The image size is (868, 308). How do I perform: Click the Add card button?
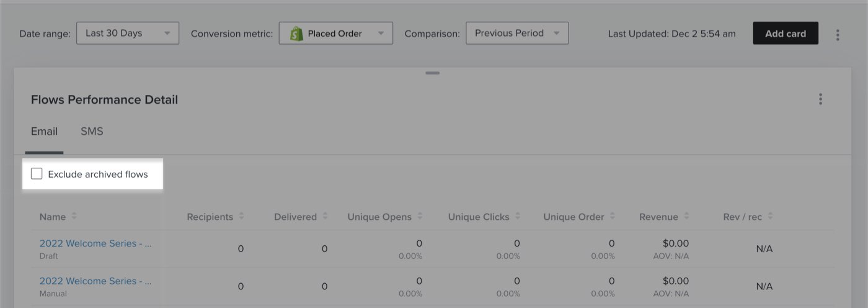(785, 34)
